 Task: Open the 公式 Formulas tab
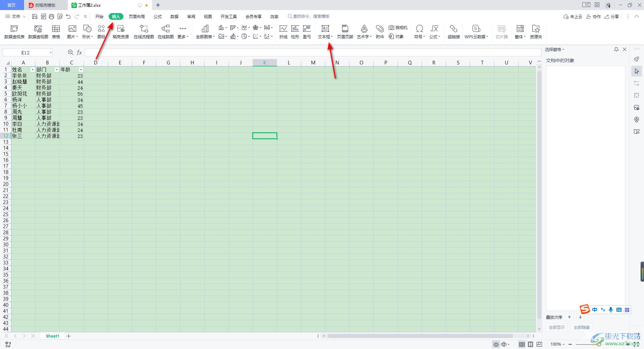coord(158,16)
